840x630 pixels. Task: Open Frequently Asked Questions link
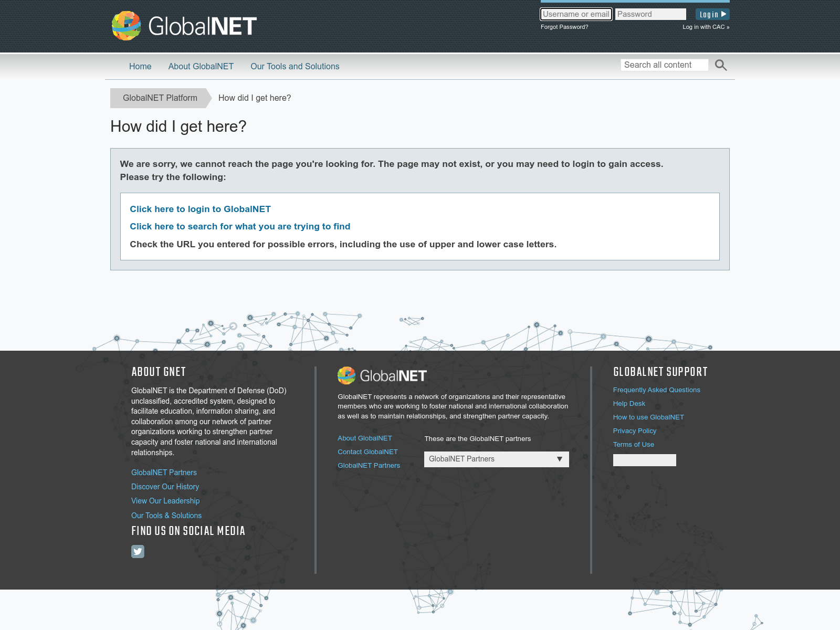pyautogui.click(x=657, y=390)
